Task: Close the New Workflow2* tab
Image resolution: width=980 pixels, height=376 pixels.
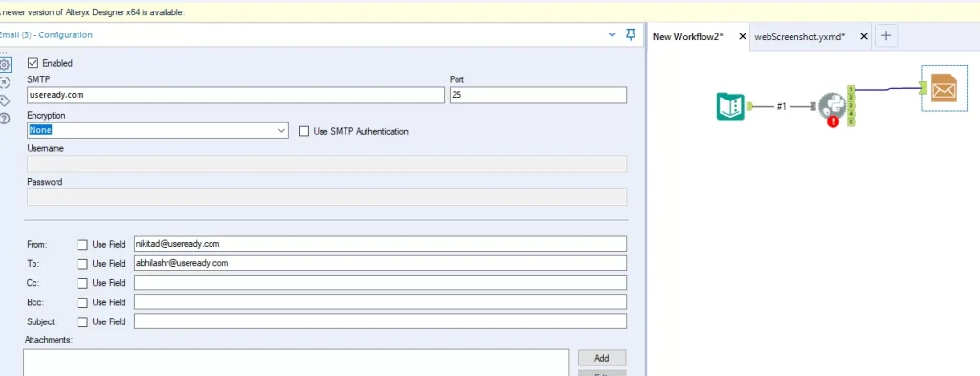Action: pyautogui.click(x=743, y=37)
